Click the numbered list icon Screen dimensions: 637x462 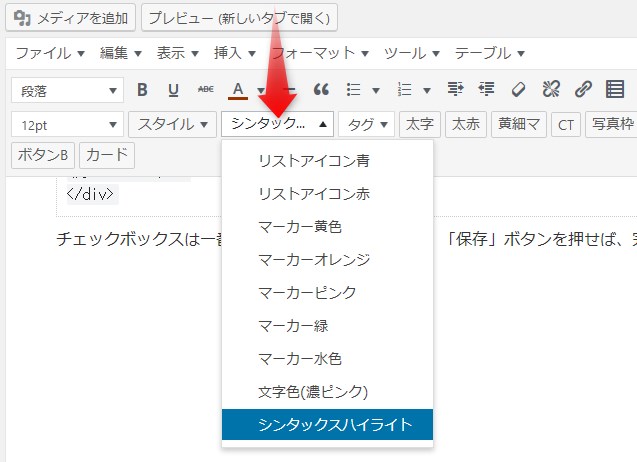tap(406, 90)
